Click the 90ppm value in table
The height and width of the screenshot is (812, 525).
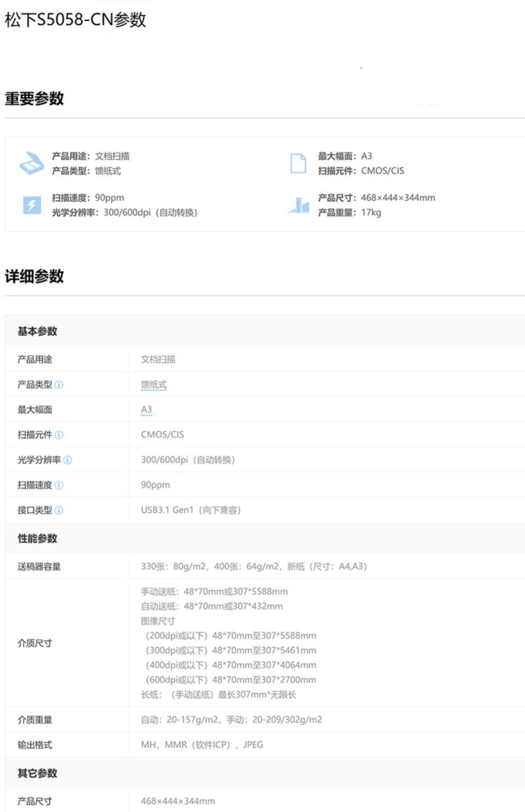click(x=155, y=485)
